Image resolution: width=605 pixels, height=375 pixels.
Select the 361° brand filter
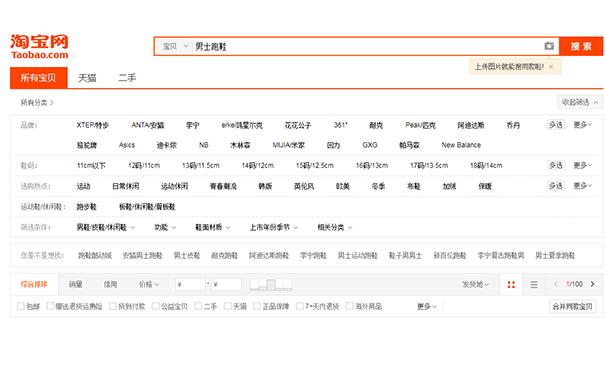pos(341,125)
